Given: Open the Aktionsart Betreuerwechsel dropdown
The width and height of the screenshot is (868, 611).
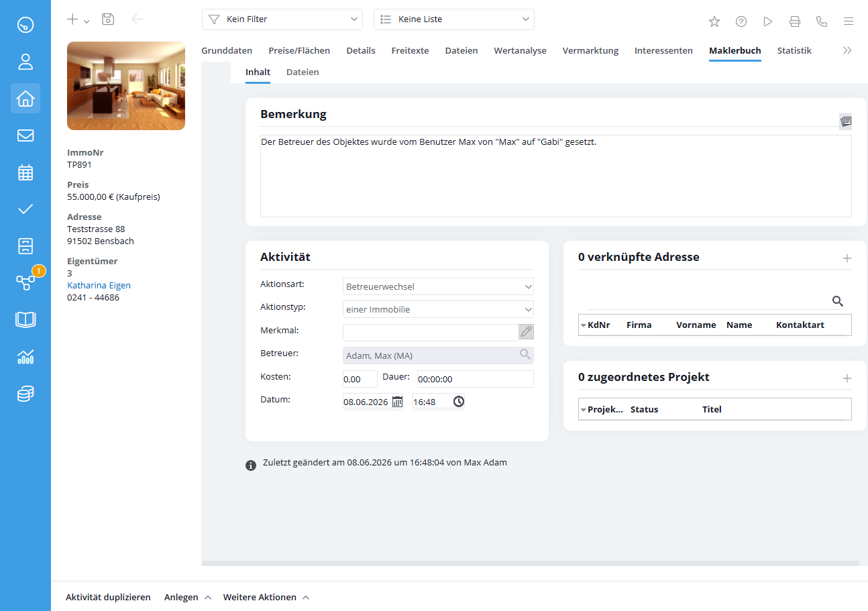Looking at the screenshot, I should pos(438,286).
